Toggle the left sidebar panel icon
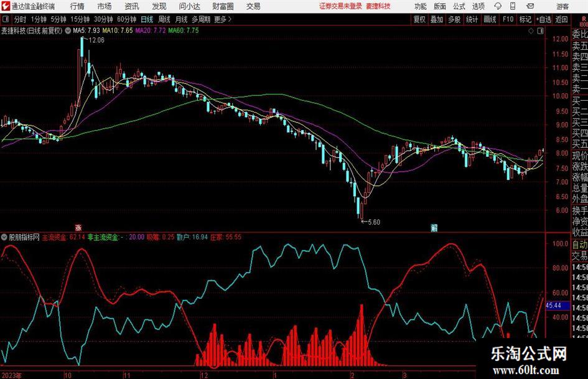Image resolution: width=588 pixels, height=379 pixels. [x=5, y=19]
